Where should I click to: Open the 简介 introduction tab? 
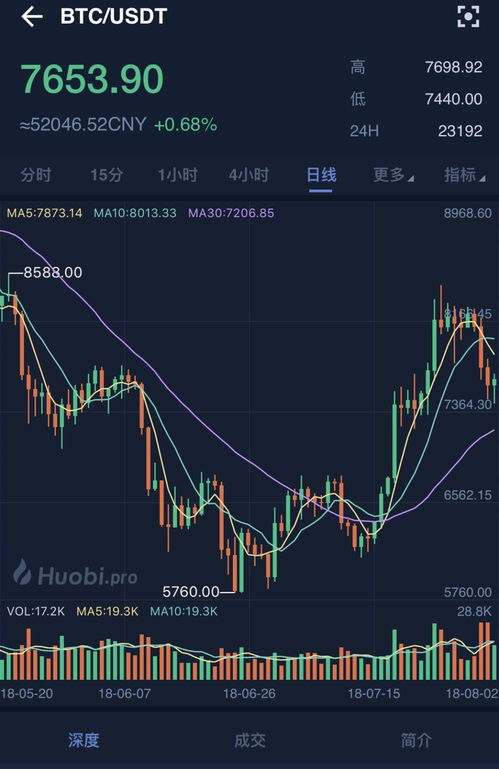[x=416, y=740]
